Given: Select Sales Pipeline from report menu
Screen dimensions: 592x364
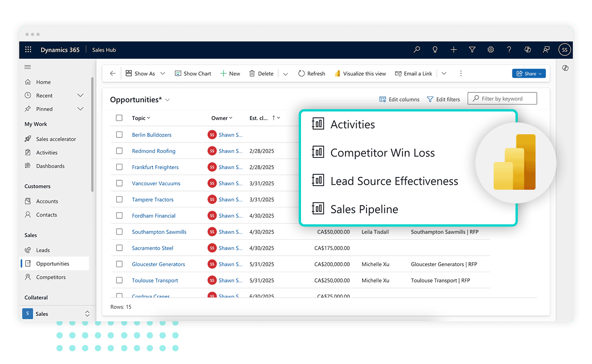Looking at the screenshot, I should click(364, 209).
